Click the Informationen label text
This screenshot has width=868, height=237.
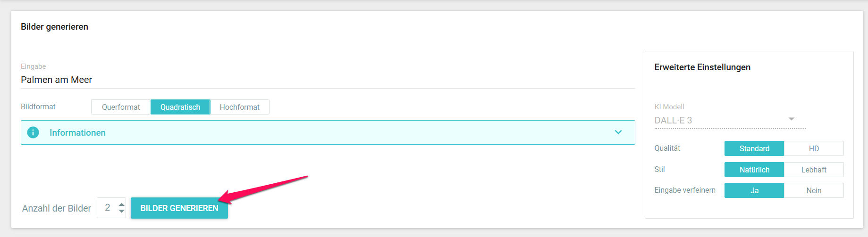point(77,132)
